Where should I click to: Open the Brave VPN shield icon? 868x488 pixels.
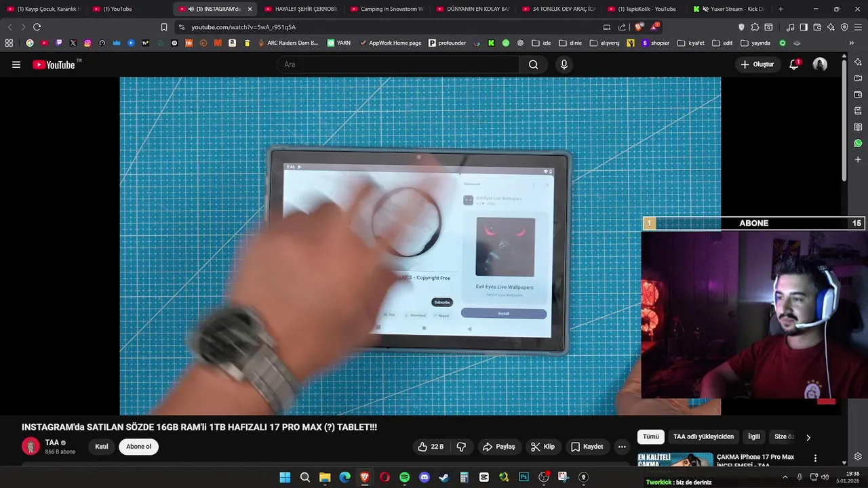(844, 27)
